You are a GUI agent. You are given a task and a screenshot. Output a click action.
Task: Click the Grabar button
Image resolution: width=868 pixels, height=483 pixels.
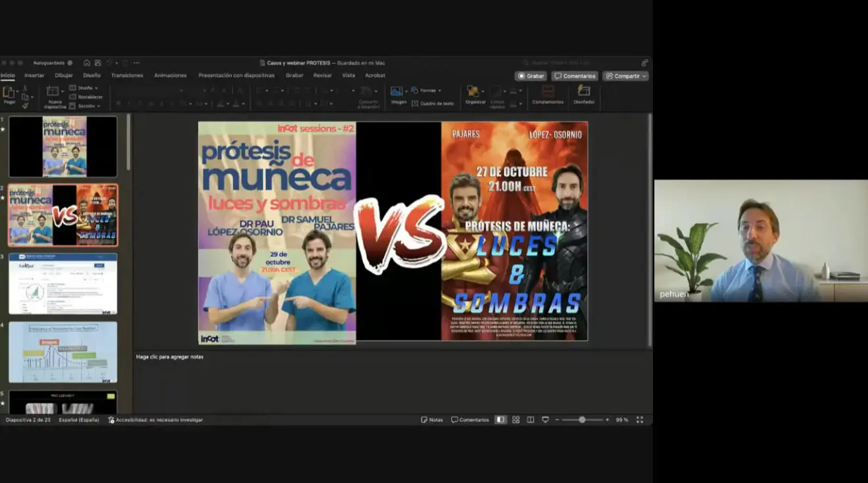click(531, 76)
